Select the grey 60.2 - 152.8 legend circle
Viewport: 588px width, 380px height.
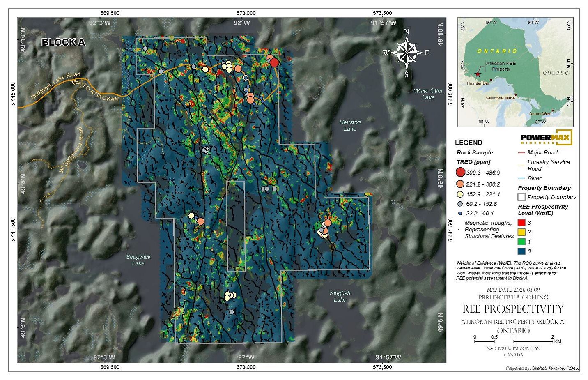point(460,204)
